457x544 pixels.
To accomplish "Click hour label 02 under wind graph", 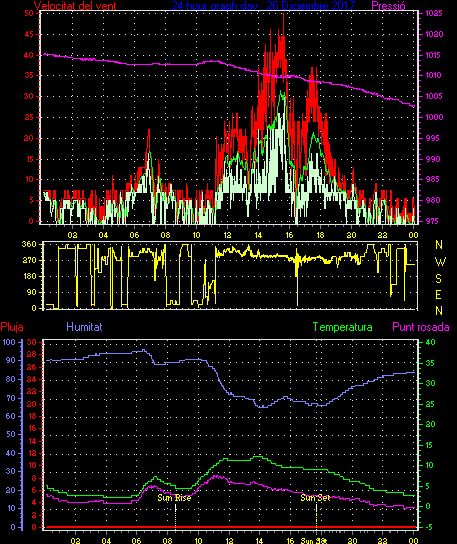I will tap(73, 235).
